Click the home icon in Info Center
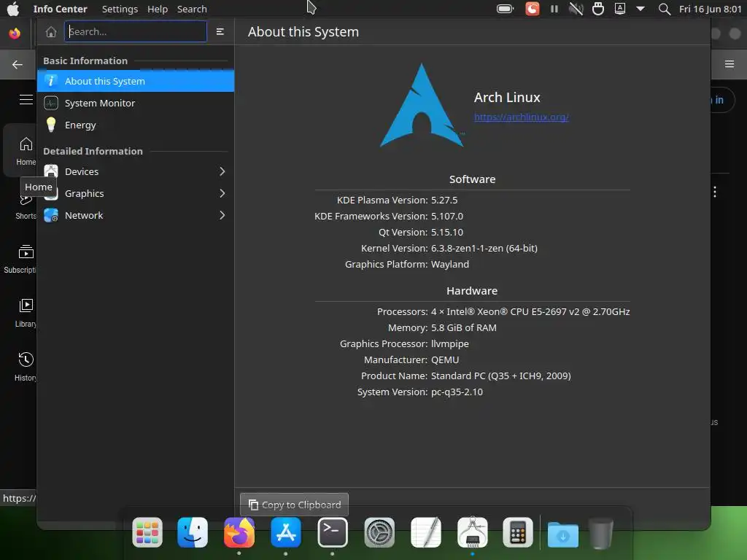This screenshot has height=560, width=747. coord(51,32)
